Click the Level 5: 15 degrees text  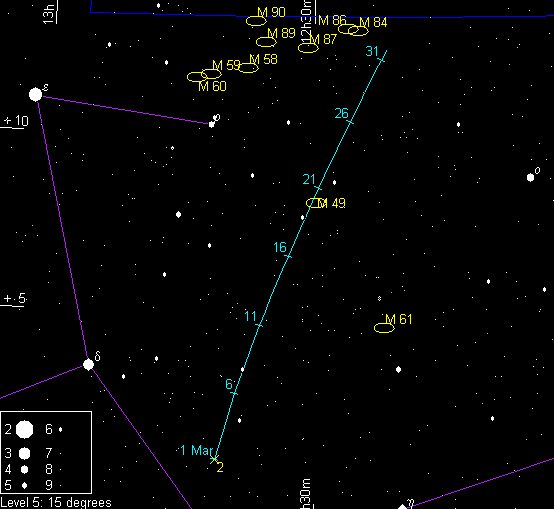pos(56,503)
